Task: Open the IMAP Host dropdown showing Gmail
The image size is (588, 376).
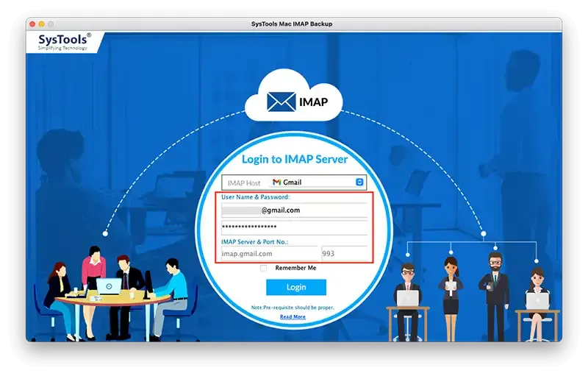Action: click(x=317, y=182)
